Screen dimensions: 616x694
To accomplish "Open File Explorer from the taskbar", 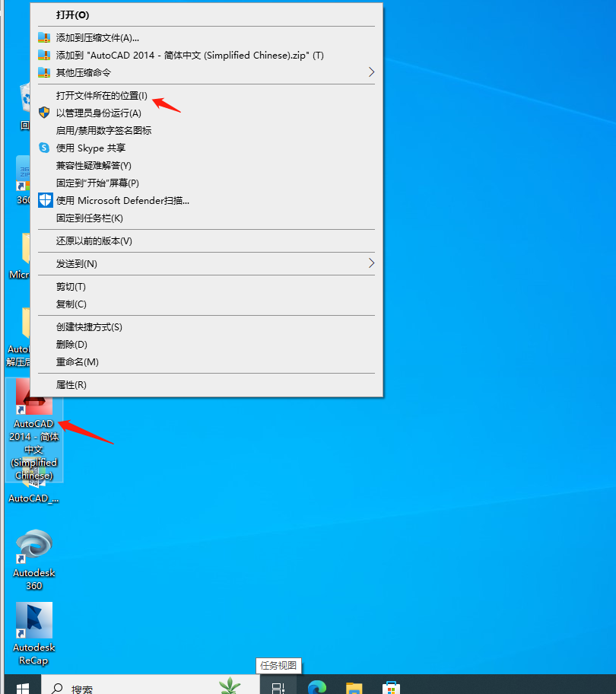I will (x=354, y=687).
